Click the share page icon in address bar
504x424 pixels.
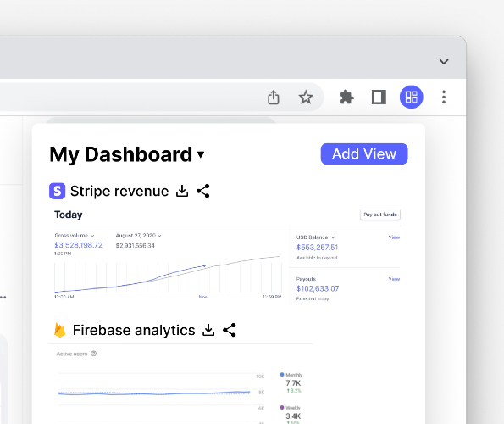274,98
